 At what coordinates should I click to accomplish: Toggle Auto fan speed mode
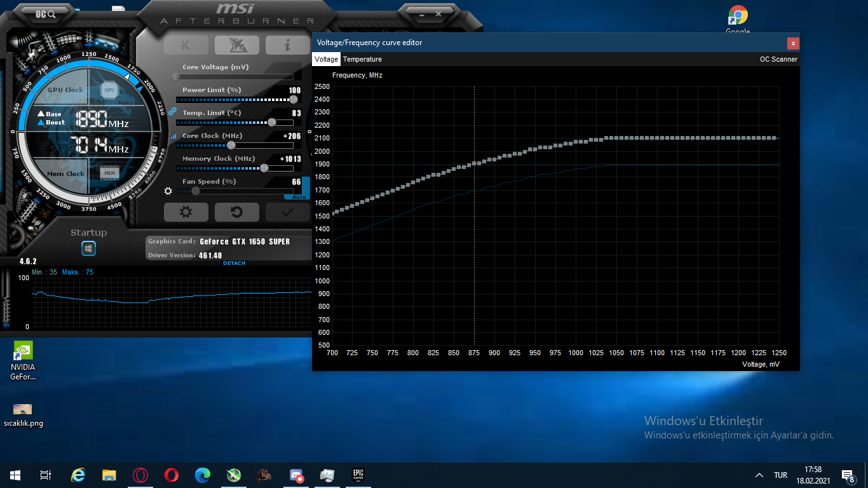(299, 197)
